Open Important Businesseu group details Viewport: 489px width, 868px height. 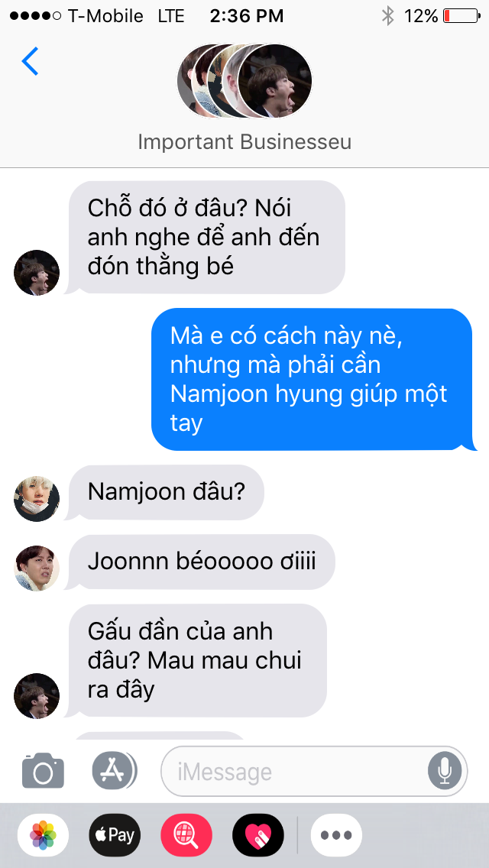tap(244, 141)
